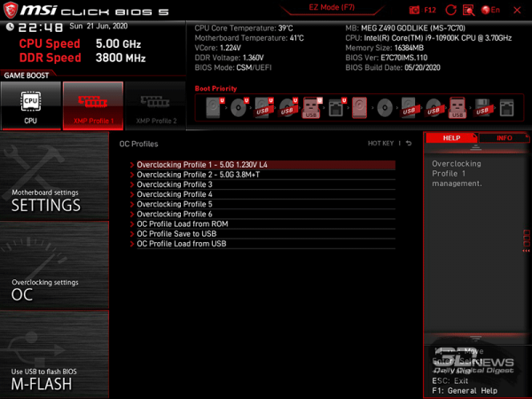Select the HELP tab

(x=451, y=138)
